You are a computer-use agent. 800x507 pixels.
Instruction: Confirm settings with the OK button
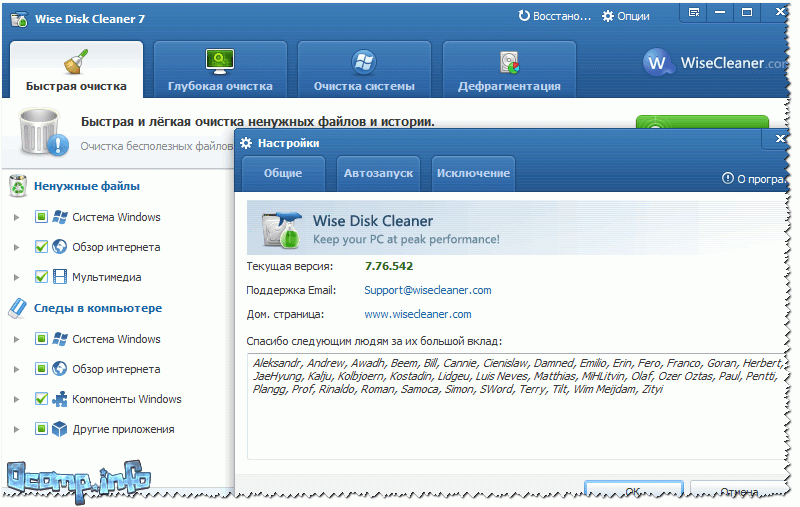pyautogui.click(x=634, y=490)
